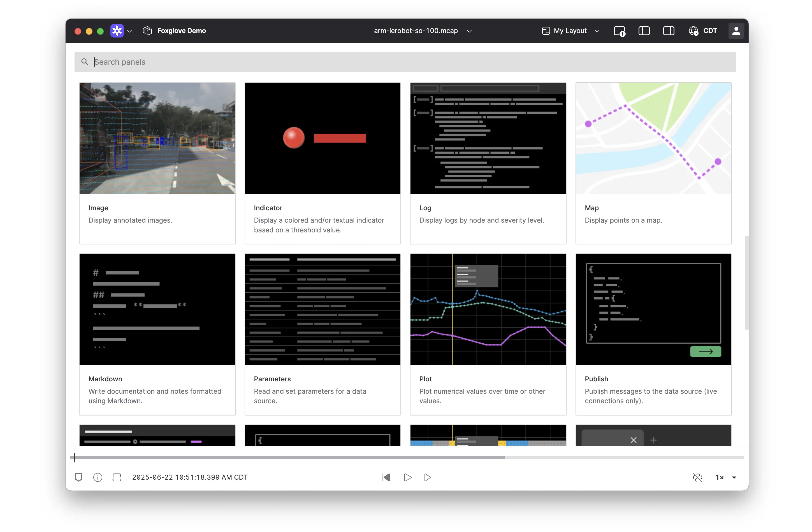Open the My Layout dropdown
The width and height of the screenshot is (812, 532).
tap(571, 31)
